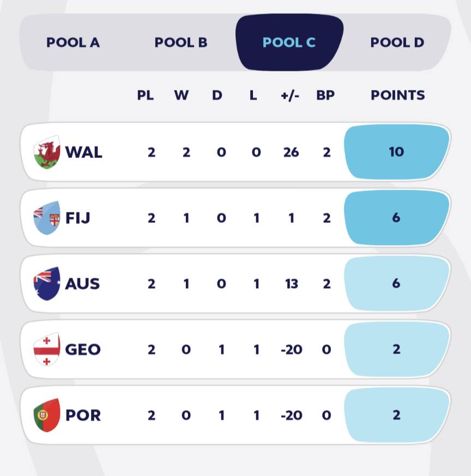Viewport: 471px width, 476px height.
Task: Switch to the Pool A tab
Action: click(73, 42)
